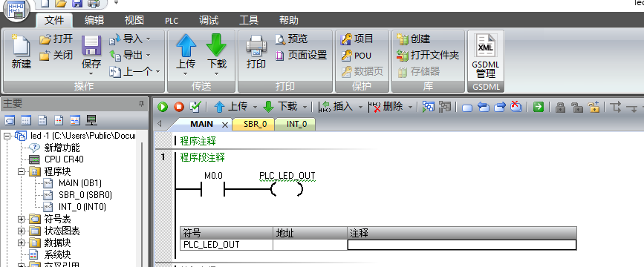Viewport: 644px width, 267px height.
Task: Open the 编辑 ribbon tab
Action: pyautogui.click(x=94, y=20)
